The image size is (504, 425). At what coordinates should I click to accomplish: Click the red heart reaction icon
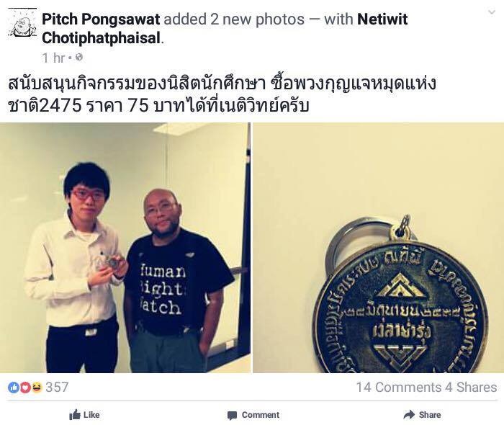pyautogui.click(x=25, y=388)
